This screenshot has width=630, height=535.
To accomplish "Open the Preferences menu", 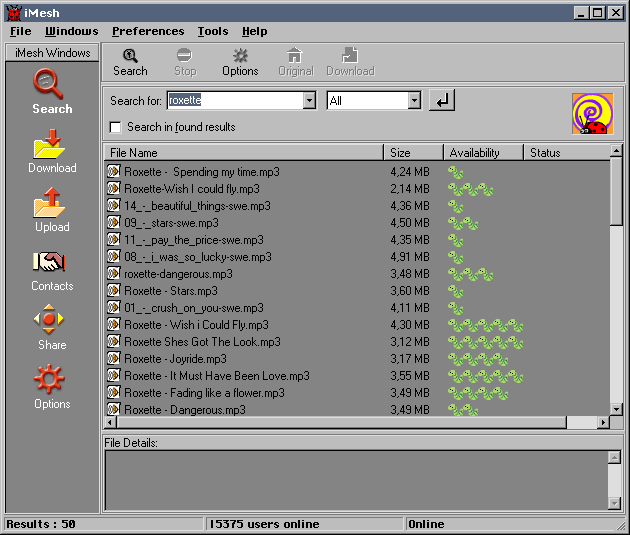I will 148,31.
